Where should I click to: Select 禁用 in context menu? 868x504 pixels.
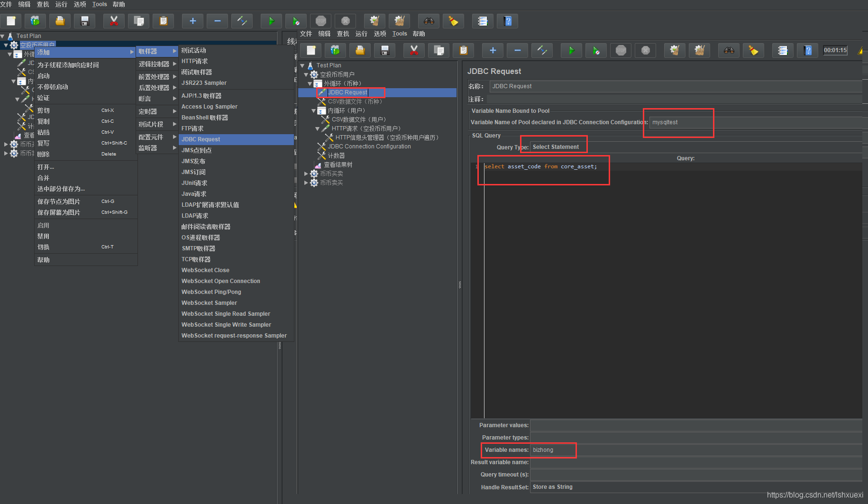(85, 236)
